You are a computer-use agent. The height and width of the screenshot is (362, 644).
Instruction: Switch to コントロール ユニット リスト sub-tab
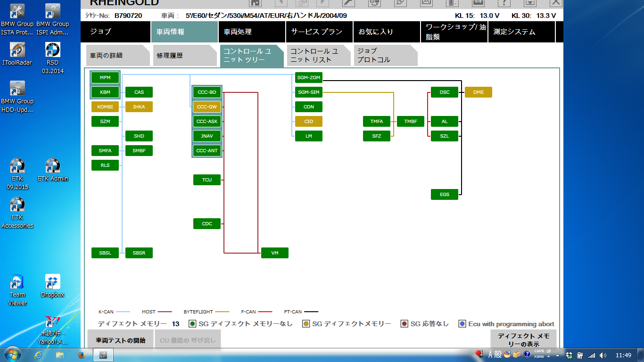coord(319,56)
